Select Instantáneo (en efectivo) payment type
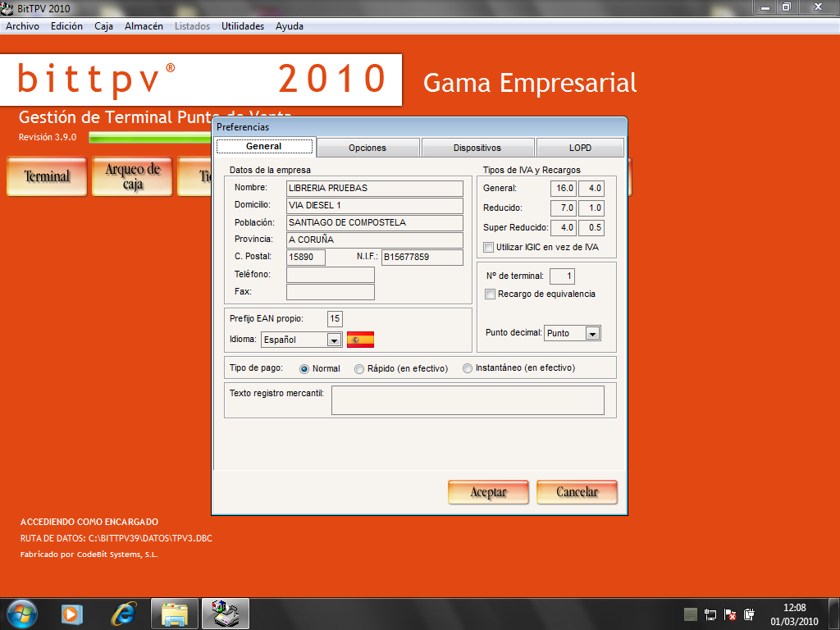This screenshot has height=630, width=840. (x=468, y=368)
